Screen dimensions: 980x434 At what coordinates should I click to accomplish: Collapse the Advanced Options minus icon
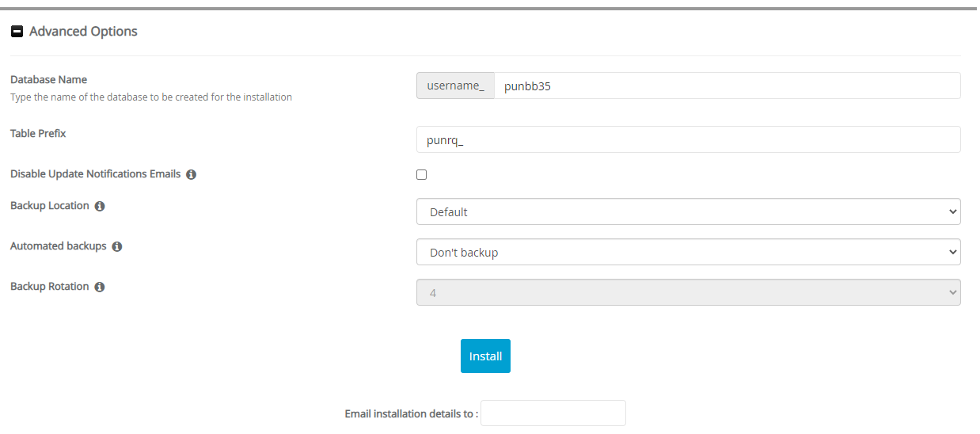tap(17, 32)
